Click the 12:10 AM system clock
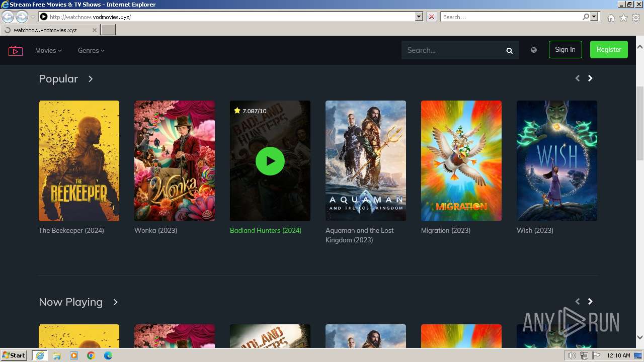This screenshot has height=362, width=644. (618, 355)
